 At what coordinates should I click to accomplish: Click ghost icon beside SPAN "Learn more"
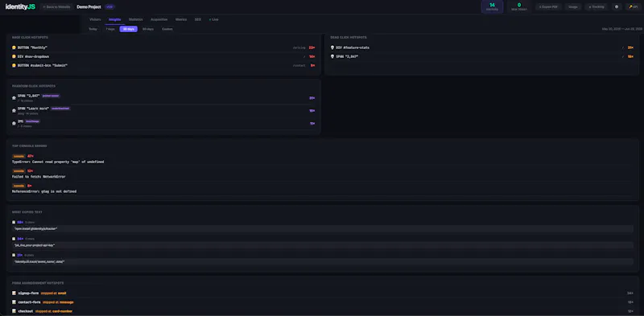point(14,110)
